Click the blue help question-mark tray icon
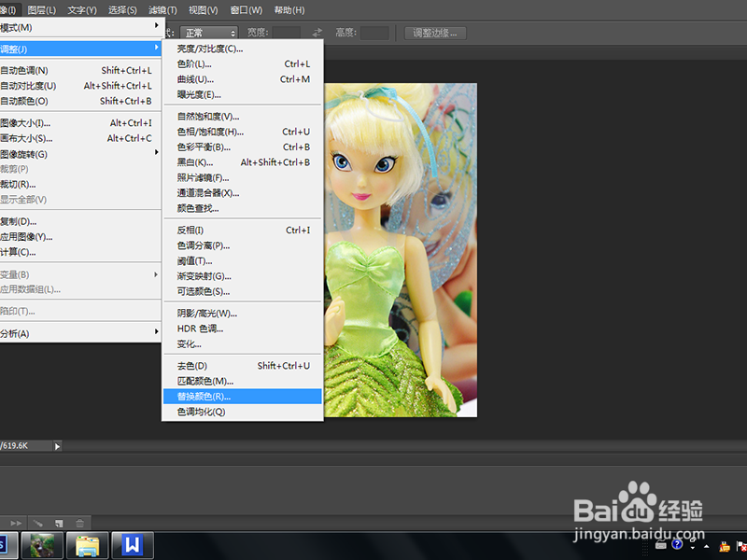This screenshot has width=747, height=560. [677, 544]
